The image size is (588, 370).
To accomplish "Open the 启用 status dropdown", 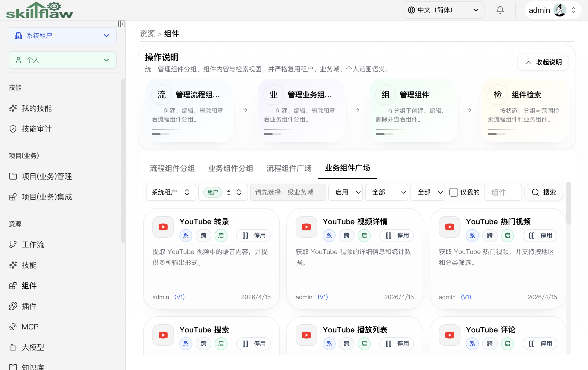I will coord(345,192).
